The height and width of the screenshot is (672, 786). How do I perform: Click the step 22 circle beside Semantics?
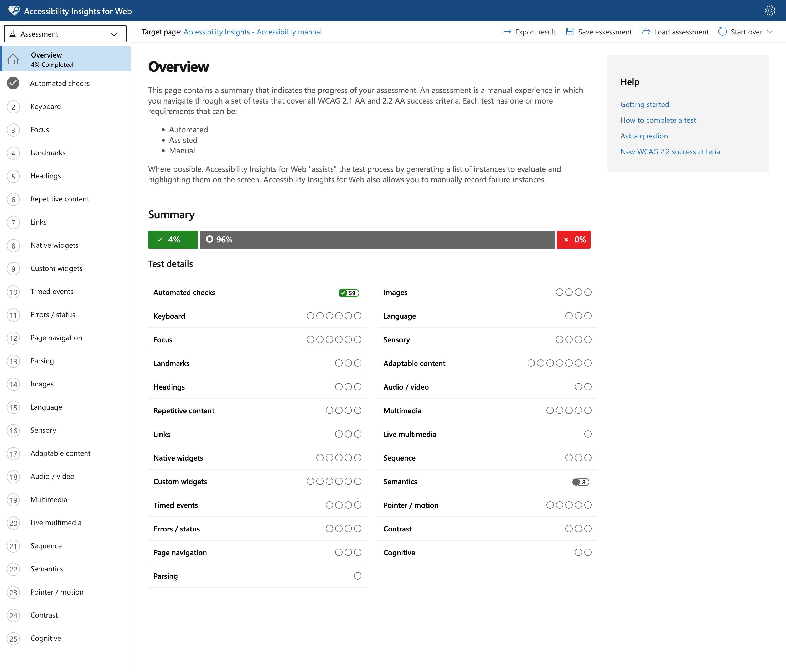click(x=13, y=569)
